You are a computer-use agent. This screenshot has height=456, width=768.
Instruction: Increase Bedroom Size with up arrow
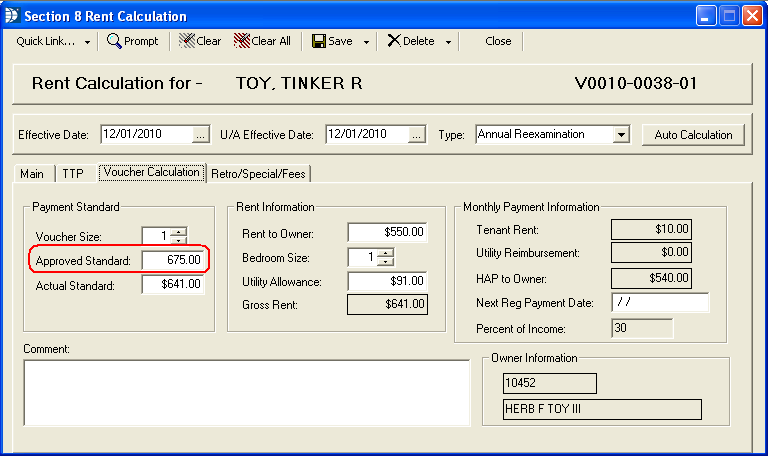pyautogui.click(x=386, y=253)
